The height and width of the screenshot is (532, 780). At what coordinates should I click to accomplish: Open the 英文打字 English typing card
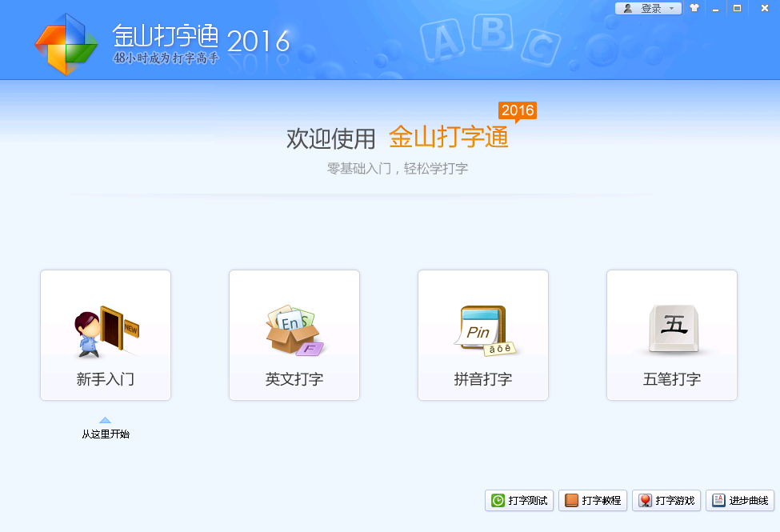(294, 335)
